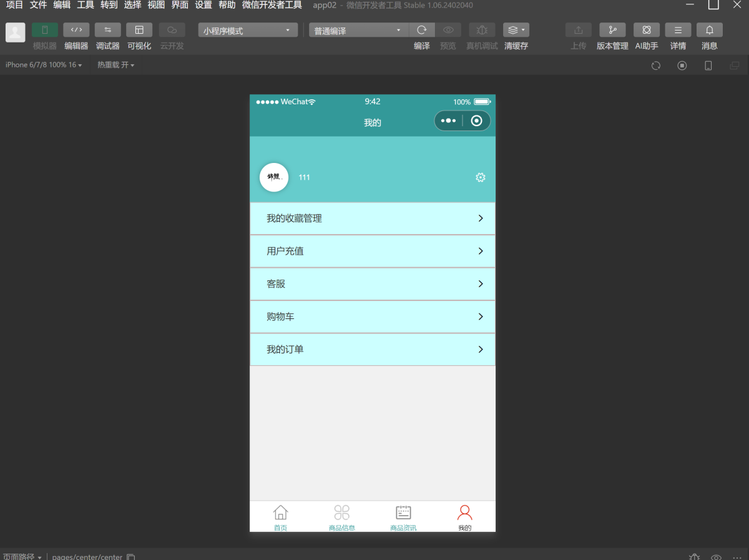Viewport: 749px width, 560px height.
Task: Click the messages bell icon
Action: point(710,30)
